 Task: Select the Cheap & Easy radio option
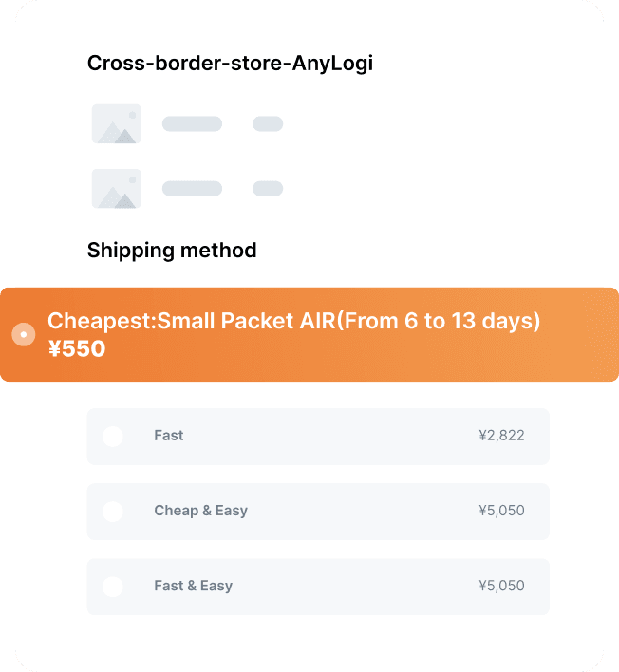click(113, 512)
